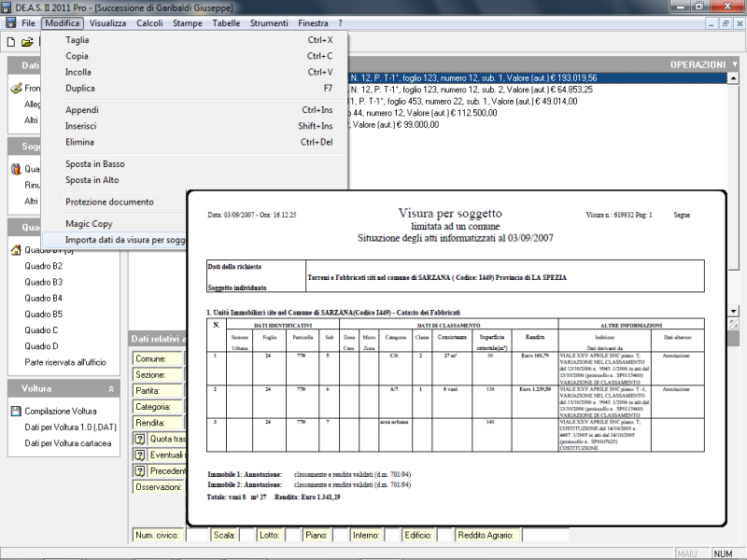Click the Reddito Agrario input field

[x=545, y=535]
